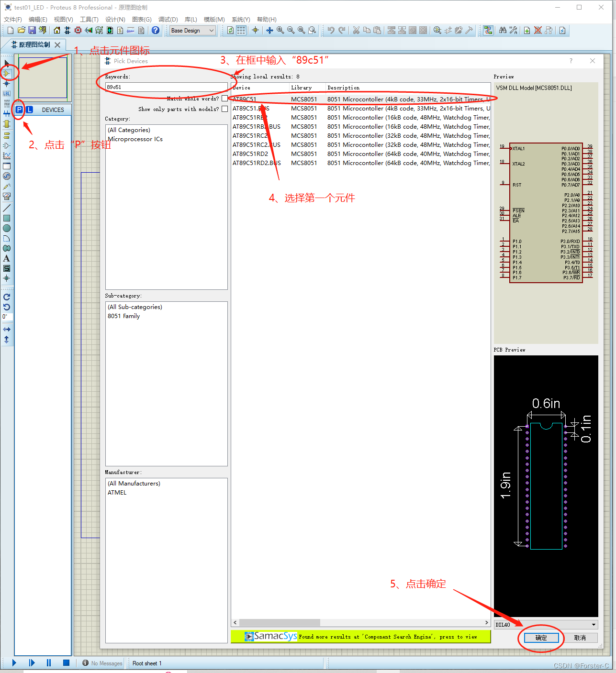The width and height of the screenshot is (616, 673).
Task: Click the 确定 button
Action: tap(541, 638)
